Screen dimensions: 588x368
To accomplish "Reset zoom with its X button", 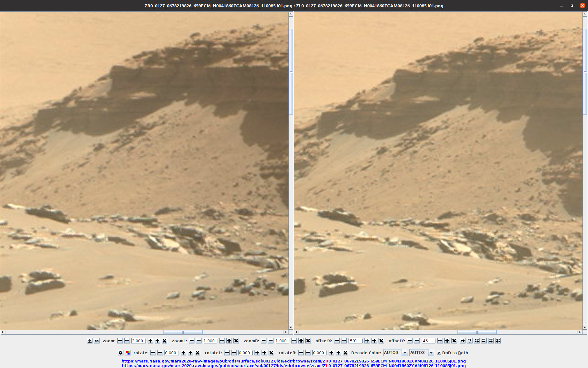I will pos(164,341).
